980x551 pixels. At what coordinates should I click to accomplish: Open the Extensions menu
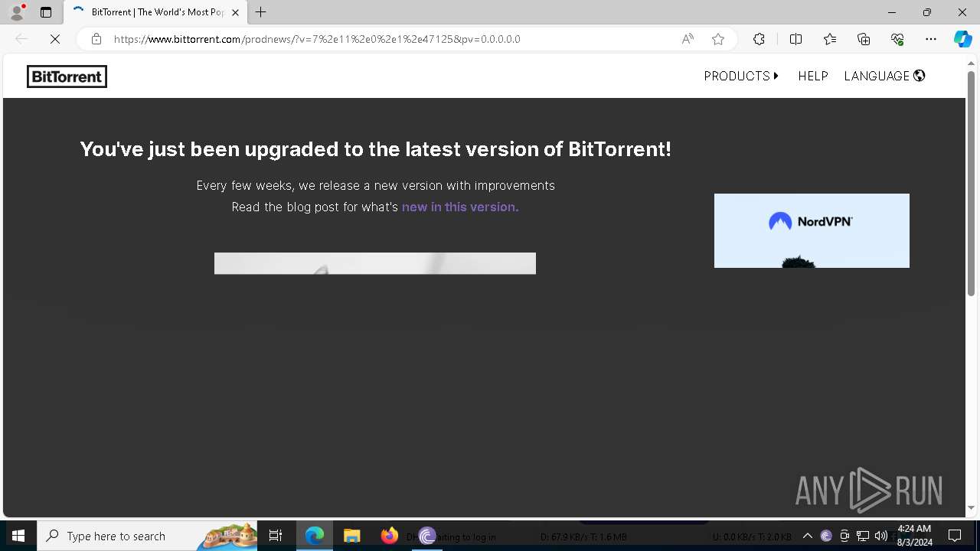(x=759, y=39)
